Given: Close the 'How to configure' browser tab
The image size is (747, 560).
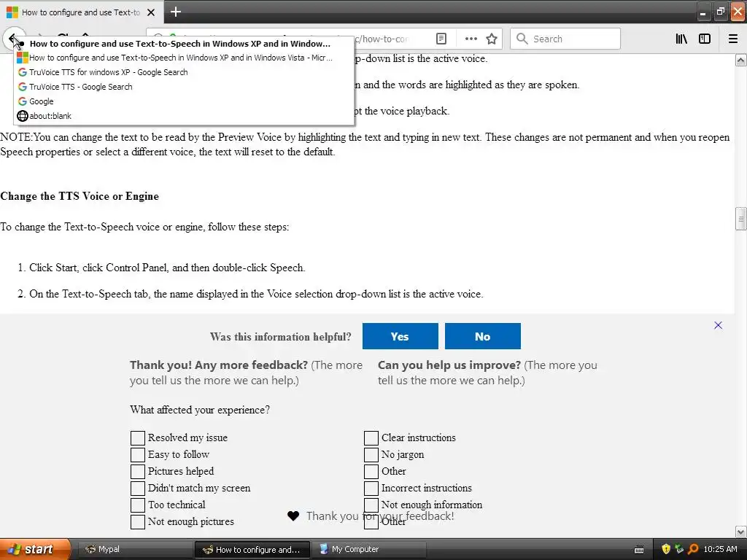Looking at the screenshot, I should (151, 12).
